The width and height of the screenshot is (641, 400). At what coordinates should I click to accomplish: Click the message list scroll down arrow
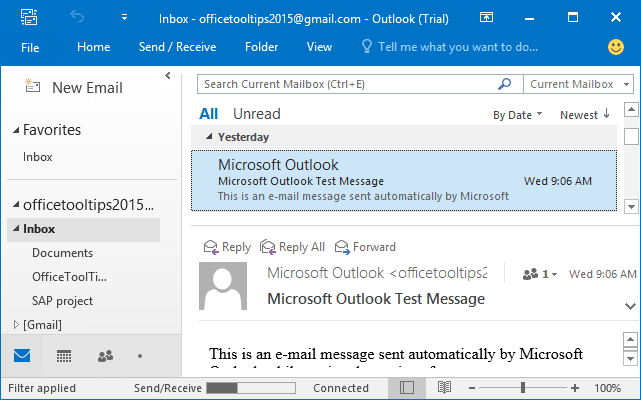631,207
